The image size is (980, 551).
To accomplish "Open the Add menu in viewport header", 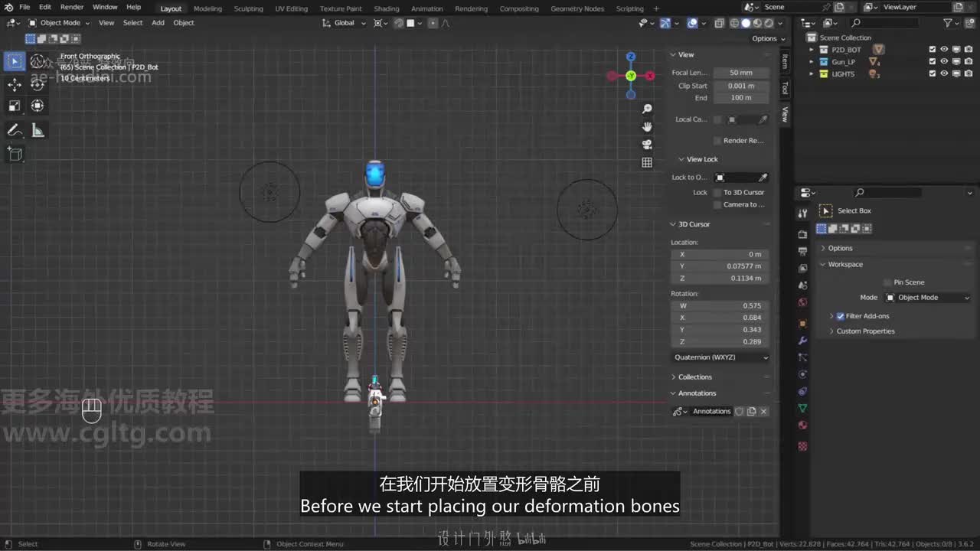I will [158, 23].
